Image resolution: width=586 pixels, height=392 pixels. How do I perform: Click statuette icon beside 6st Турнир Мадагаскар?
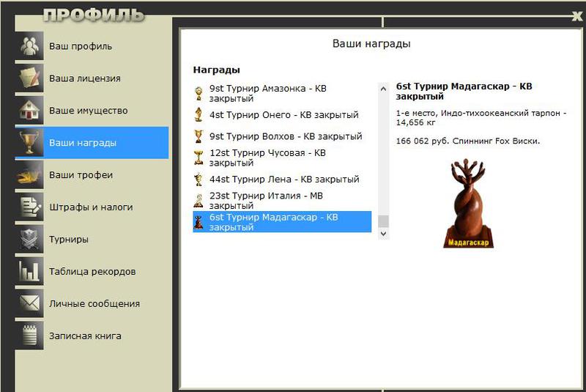(199, 222)
